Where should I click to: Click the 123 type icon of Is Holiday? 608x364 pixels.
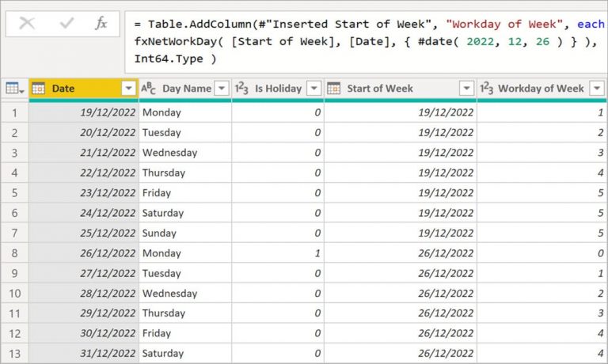coord(241,89)
